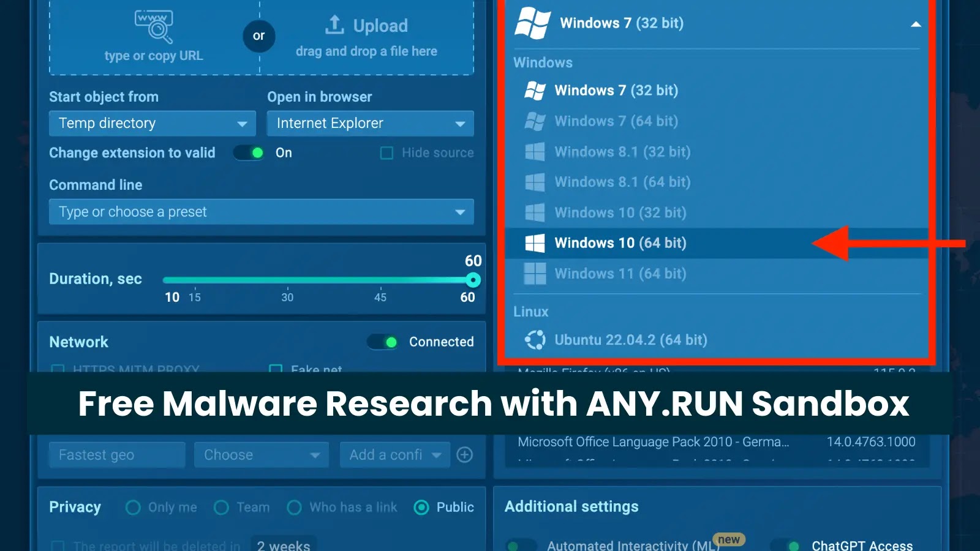Click the version 14.0.4763.1000 value
The width and height of the screenshot is (980, 551).
pos(871,442)
